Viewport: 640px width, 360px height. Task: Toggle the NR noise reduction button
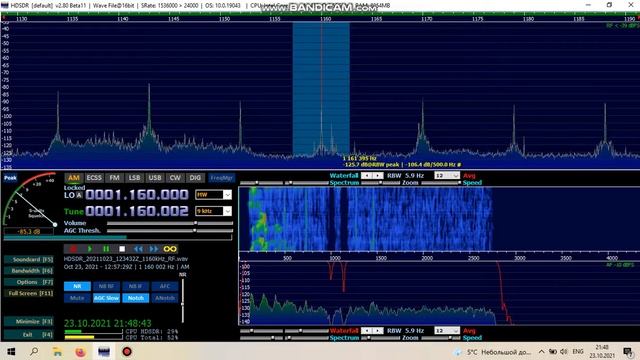click(77, 286)
